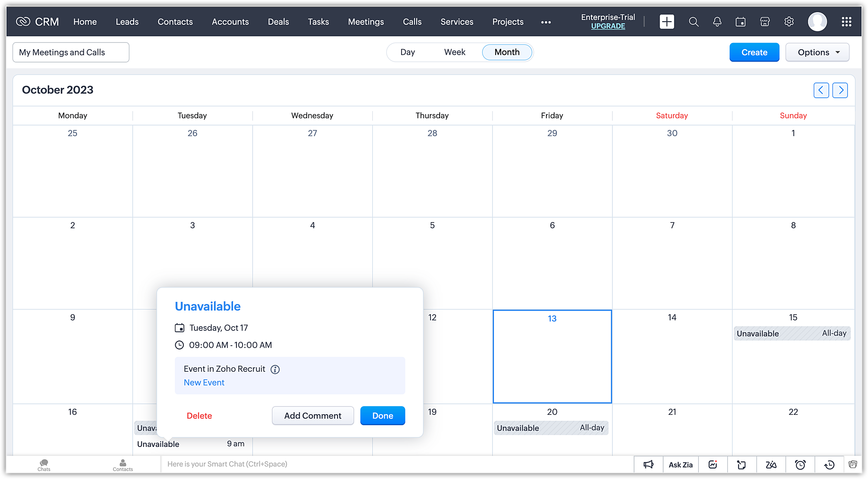Open My Meetings and Calls selector
Image resolution: width=868 pixels, height=479 pixels.
click(x=71, y=52)
